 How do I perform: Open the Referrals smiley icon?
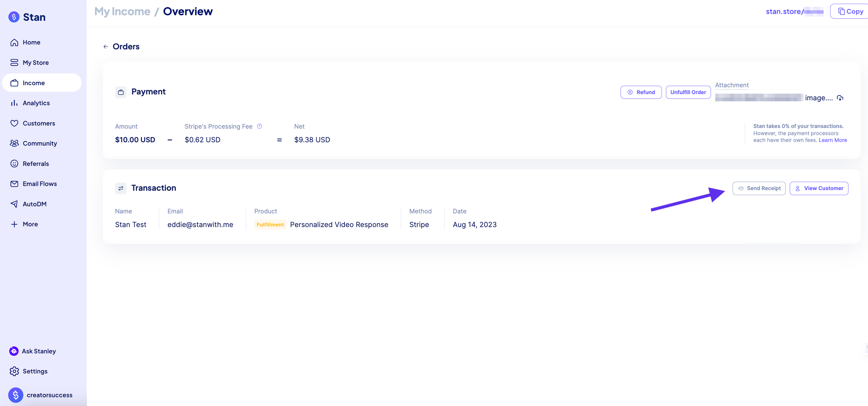tap(14, 163)
